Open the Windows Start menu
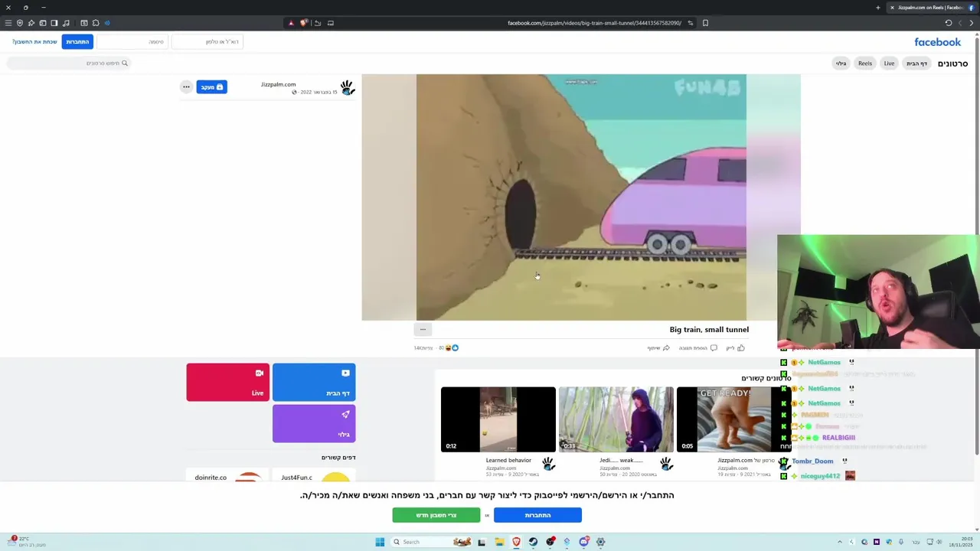 click(x=380, y=542)
